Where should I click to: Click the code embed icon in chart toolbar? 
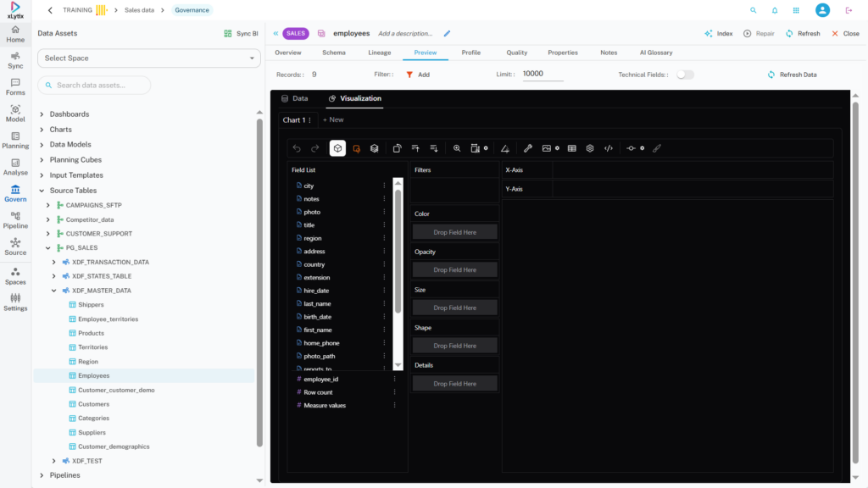[x=609, y=148]
